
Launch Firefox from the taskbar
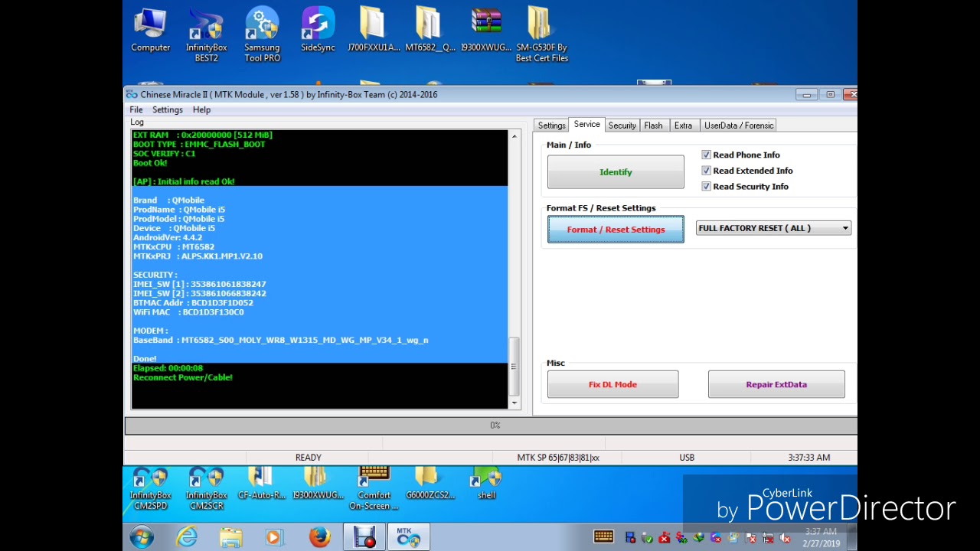pyautogui.click(x=319, y=537)
